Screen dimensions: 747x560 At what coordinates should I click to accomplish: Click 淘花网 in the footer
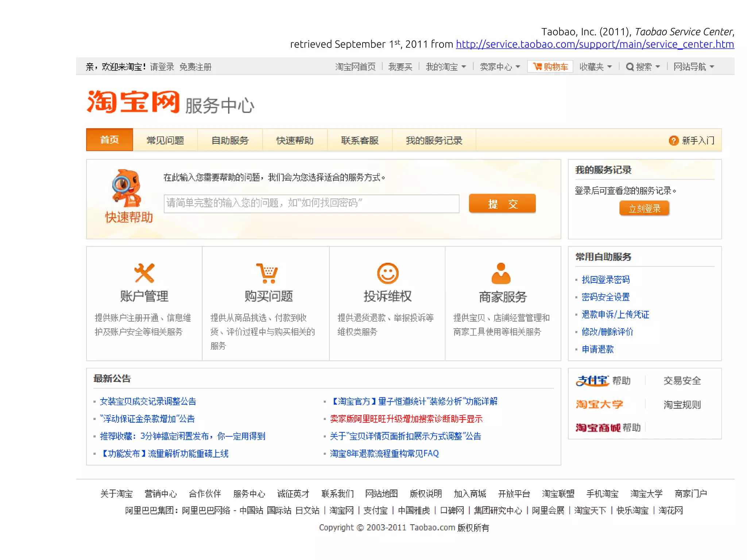pos(670,510)
